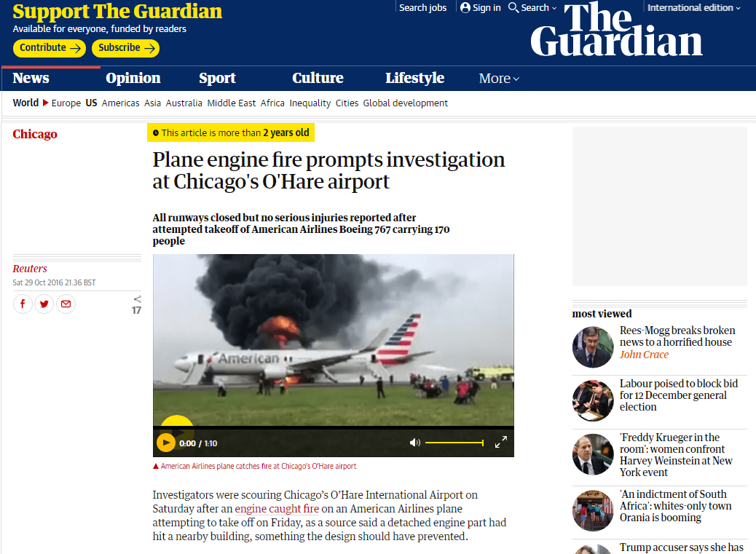Click the Sign in profile icon
Viewport: 756px width, 554px height.
[x=465, y=8]
